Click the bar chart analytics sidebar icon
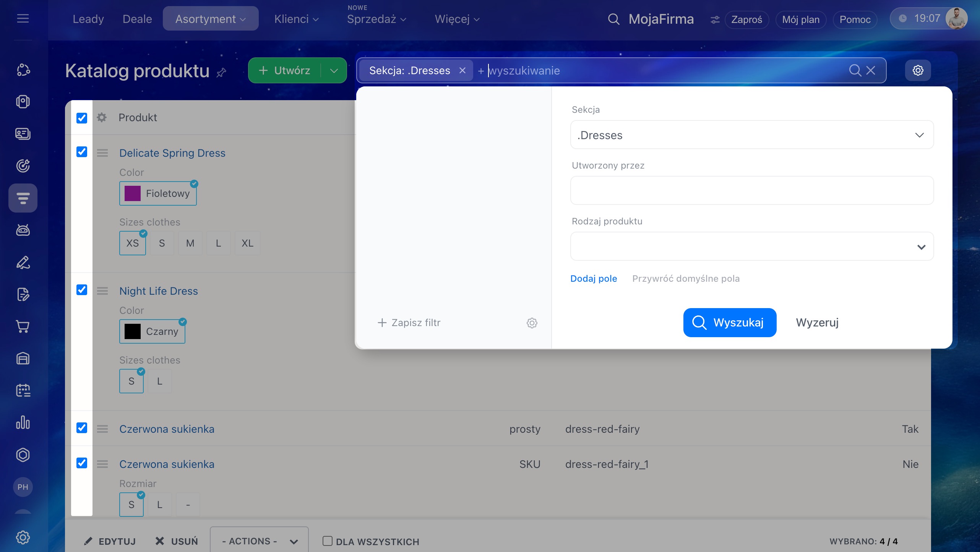This screenshot has width=980, height=552. click(x=23, y=423)
